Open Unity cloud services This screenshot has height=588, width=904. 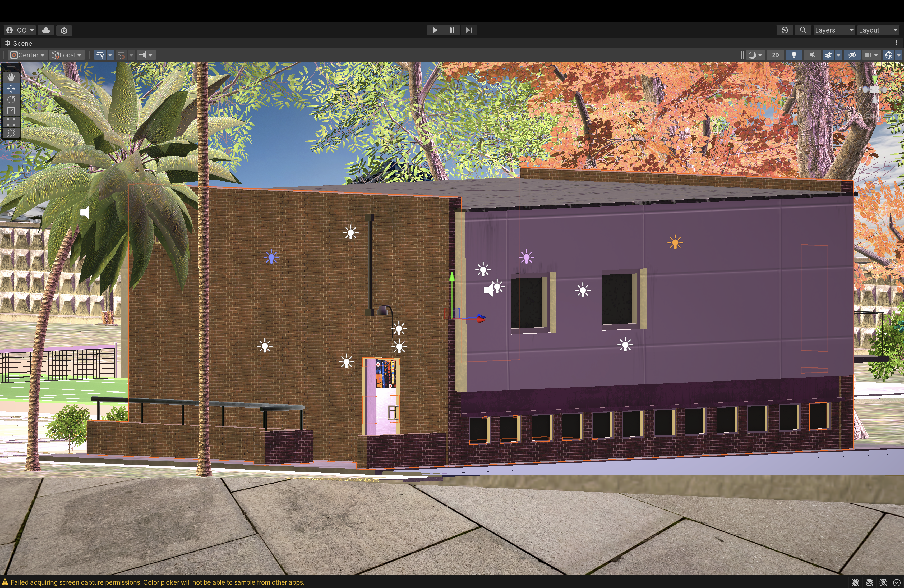[46, 30]
